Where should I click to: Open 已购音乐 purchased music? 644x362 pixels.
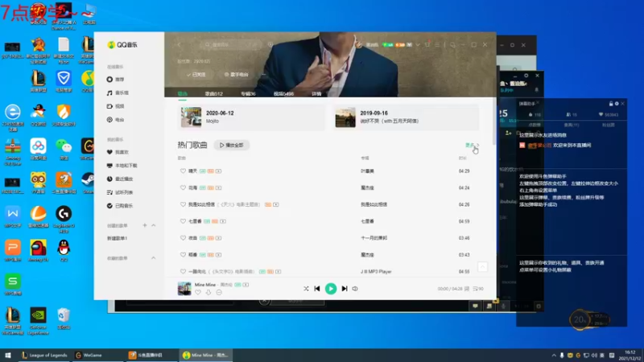coord(119,206)
